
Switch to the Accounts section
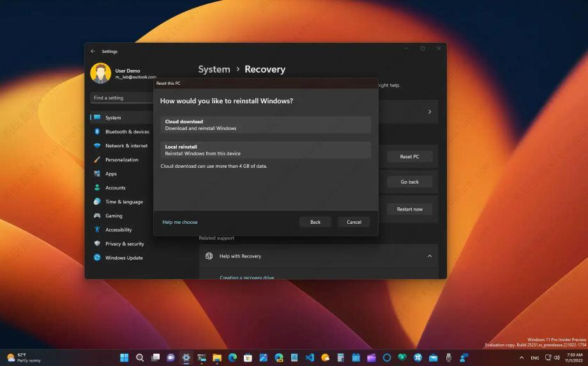point(115,187)
